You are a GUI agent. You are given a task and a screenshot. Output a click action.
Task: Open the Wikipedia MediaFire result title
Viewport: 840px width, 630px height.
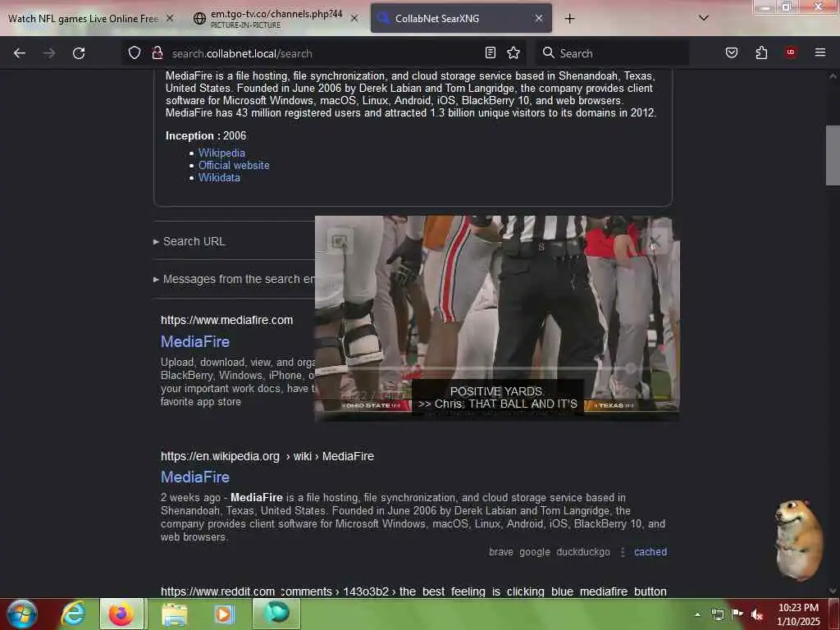(195, 477)
